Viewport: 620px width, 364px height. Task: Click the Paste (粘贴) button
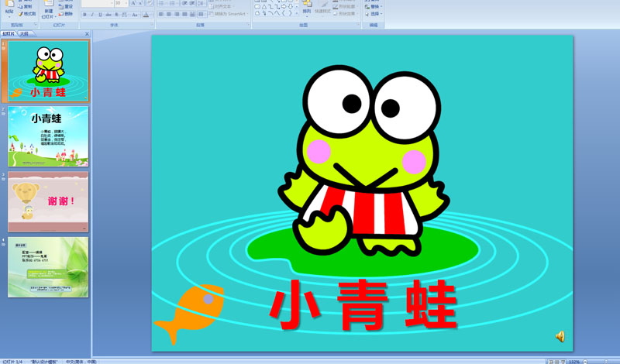(9, 8)
